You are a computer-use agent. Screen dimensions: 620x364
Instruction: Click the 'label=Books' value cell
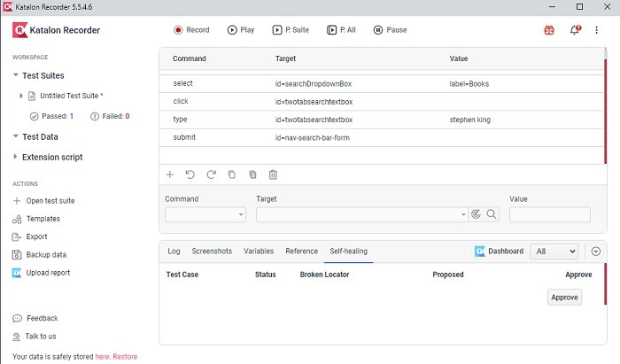pos(469,84)
